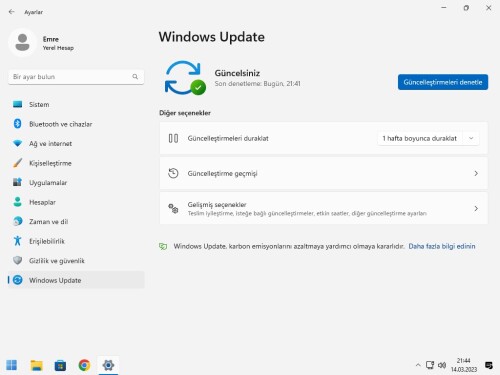Image resolution: width=500 pixels, height=375 pixels.
Task: Click chevron on Güncelleştirme geçmişi row
Action: point(476,173)
